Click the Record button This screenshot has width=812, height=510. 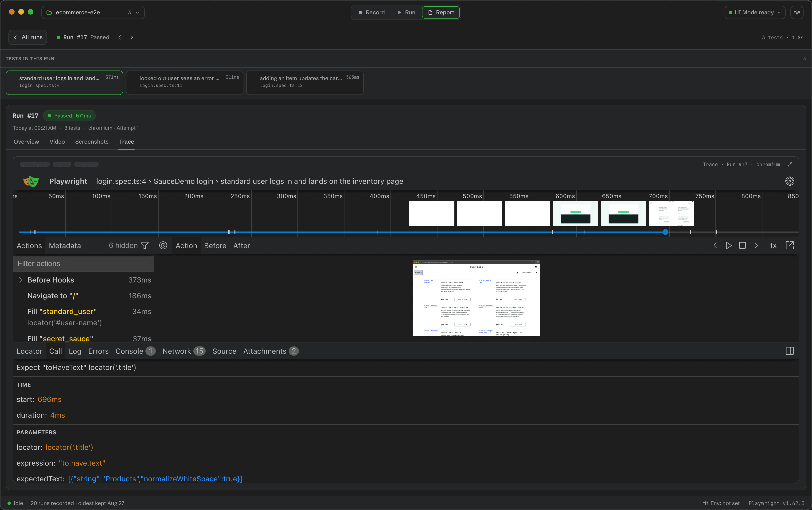pos(371,12)
